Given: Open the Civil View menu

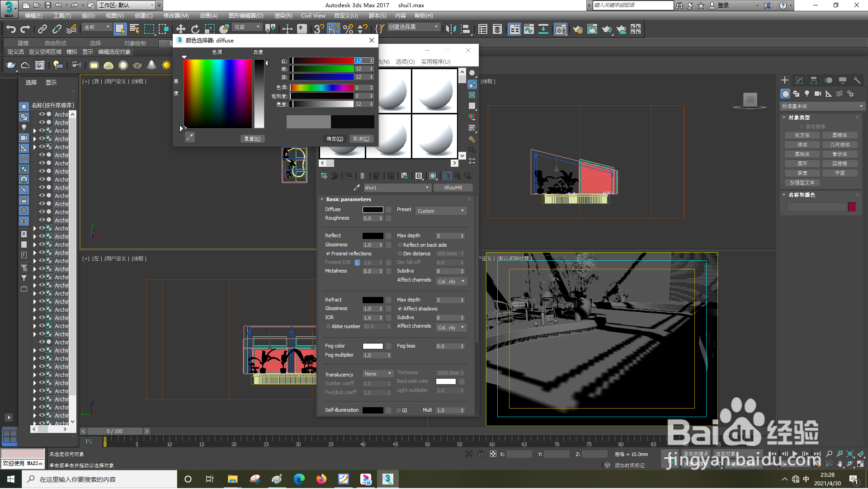Looking at the screenshot, I should point(313,16).
